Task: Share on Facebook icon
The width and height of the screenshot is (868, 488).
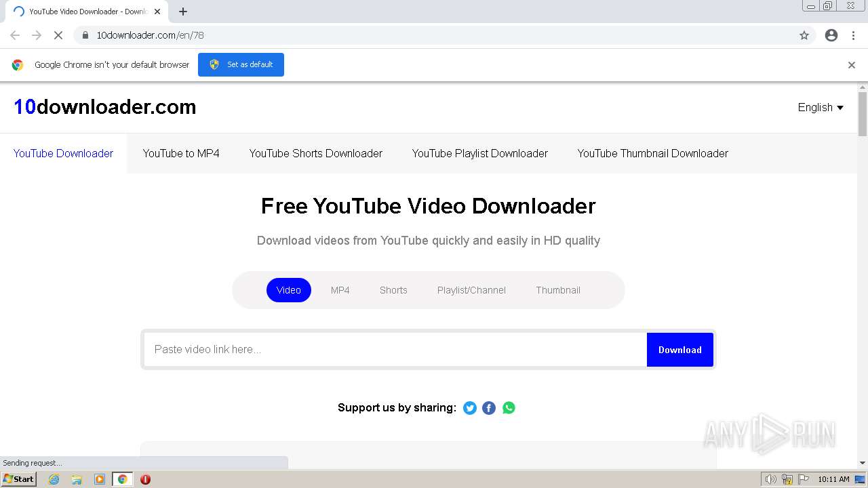Action: tap(489, 408)
